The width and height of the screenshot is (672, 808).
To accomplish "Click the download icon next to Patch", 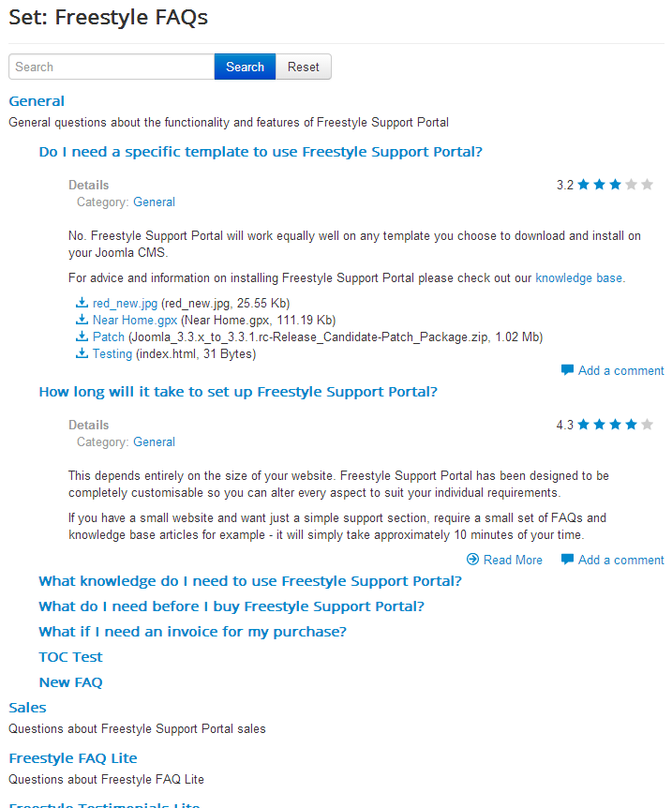I will 82,337.
